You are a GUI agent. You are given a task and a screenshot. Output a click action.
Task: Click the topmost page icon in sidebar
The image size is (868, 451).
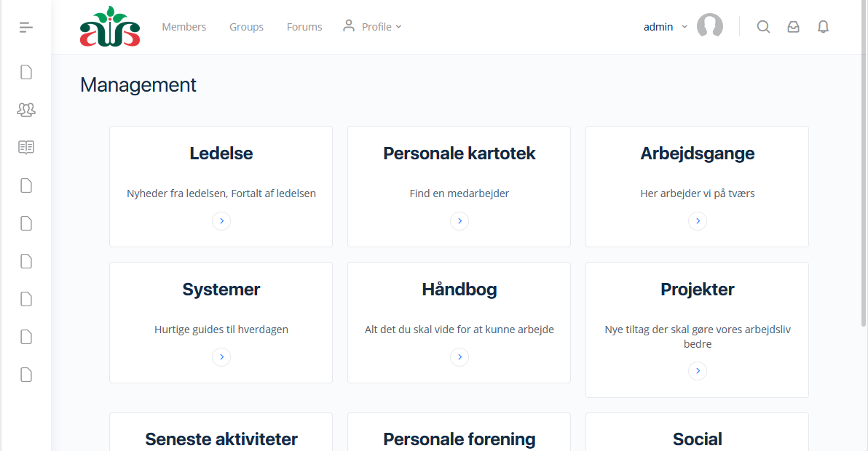26,72
